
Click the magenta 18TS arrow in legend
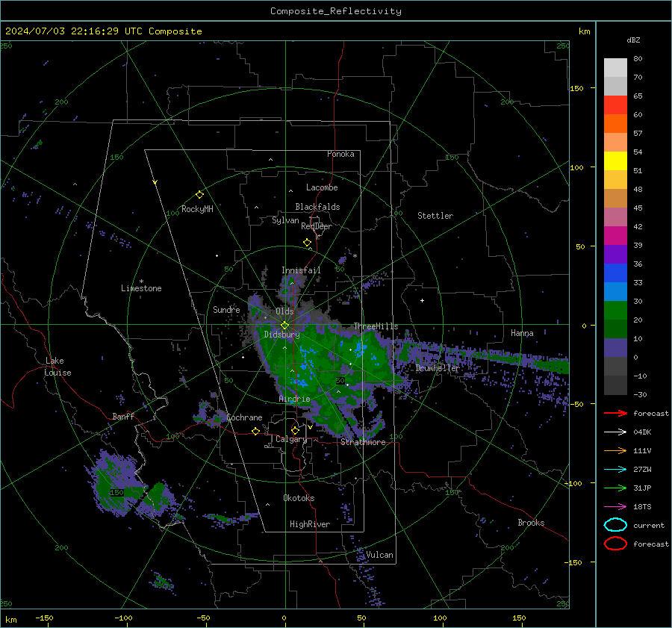coord(615,507)
